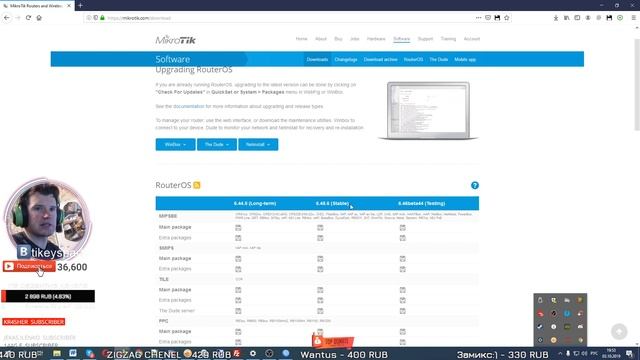Click the page vertical scrollbar
640x360 pixels.
[637, 85]
